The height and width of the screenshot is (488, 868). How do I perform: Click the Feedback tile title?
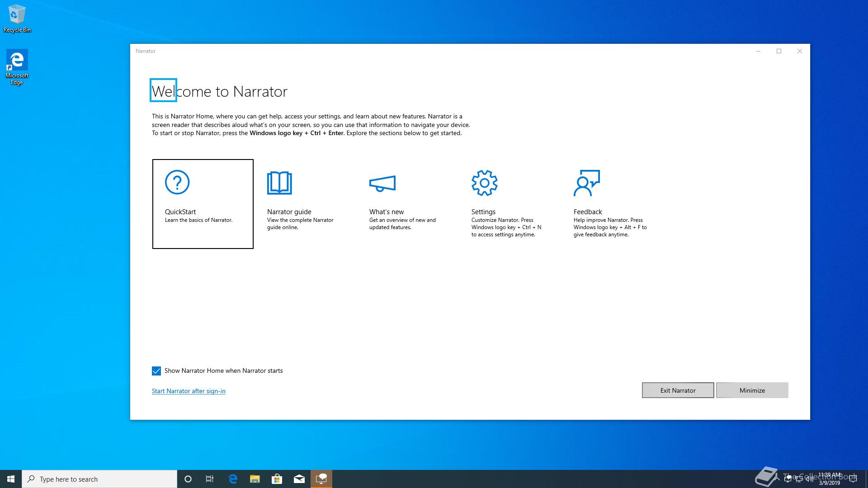point(588,211)
